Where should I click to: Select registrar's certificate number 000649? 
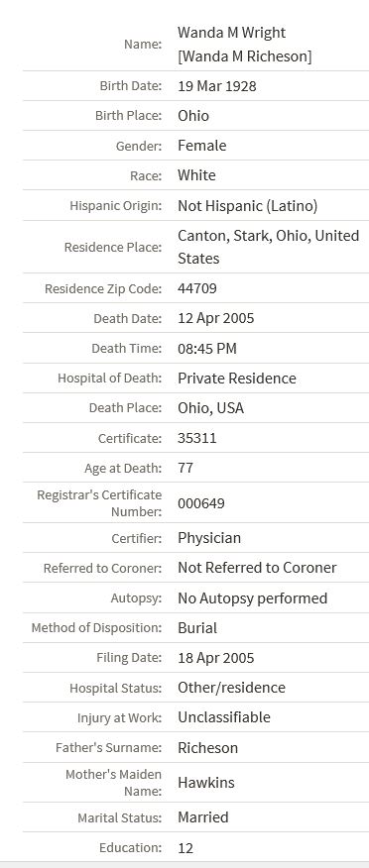pos(201,503)
